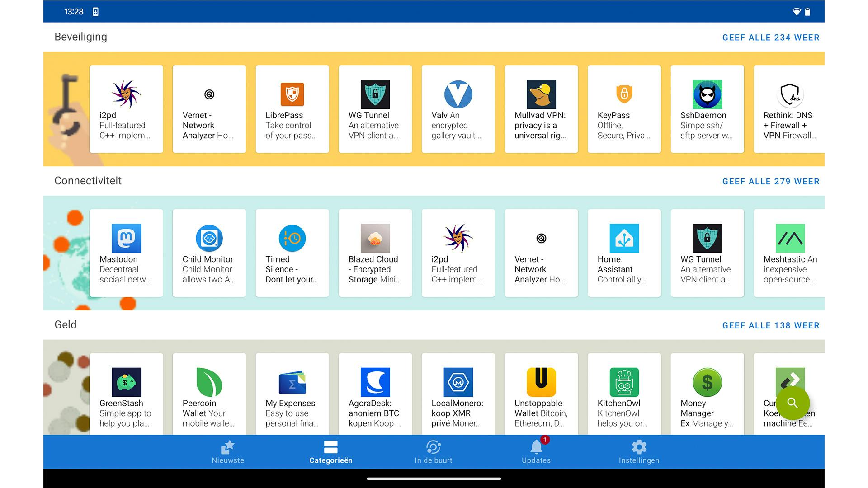
Task: Go to the Instellingen tab
Action: [639, 452]
